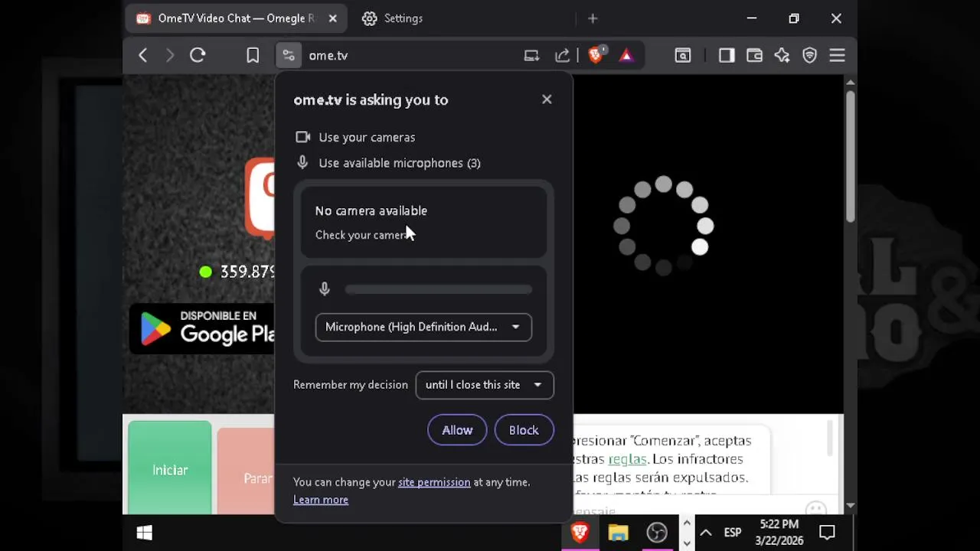Image resolution: width=980 pixels, height=551 pixels.
Task: Click the screen cast icon in address bar
Action: (531, 55)
